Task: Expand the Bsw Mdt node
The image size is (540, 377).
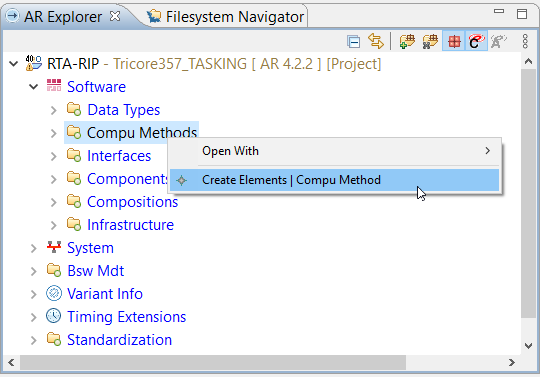Action: click(x=33, y=271)
